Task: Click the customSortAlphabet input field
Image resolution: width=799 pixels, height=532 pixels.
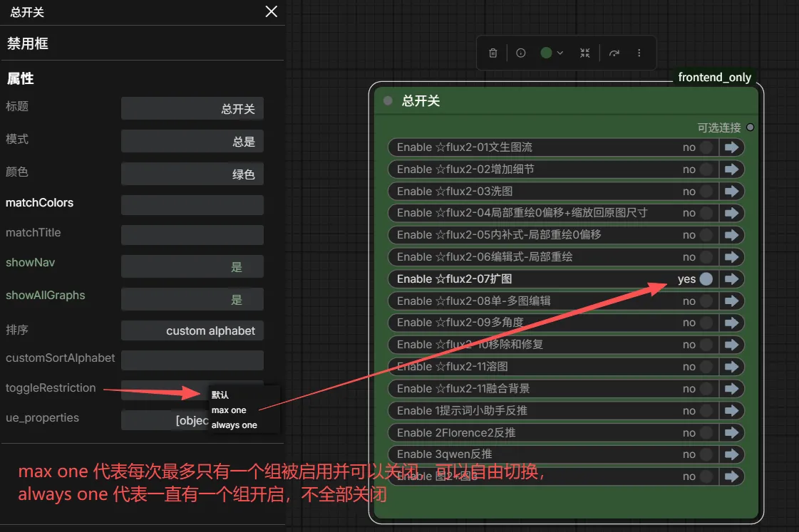Action: [x=192, y=360]
